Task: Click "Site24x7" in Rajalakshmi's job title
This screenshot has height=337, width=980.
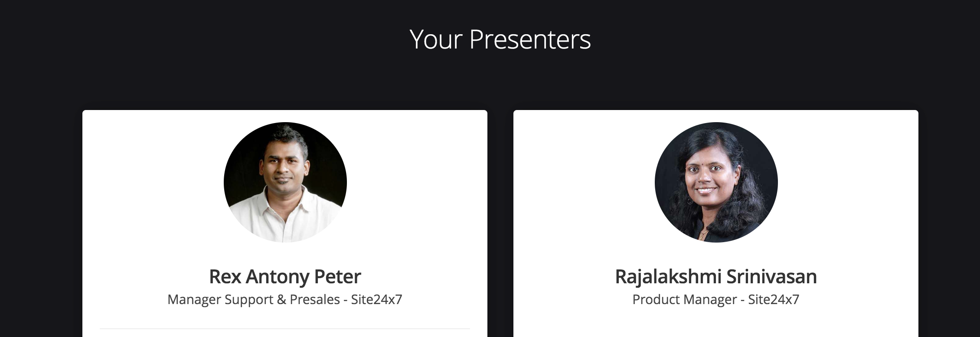Action: pyautogui.click(x=774, y=299)
